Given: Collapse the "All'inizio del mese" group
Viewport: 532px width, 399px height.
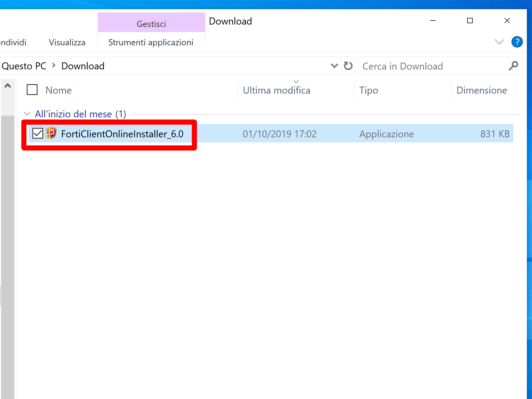Looking at the screenshot, I should [27, 114].
